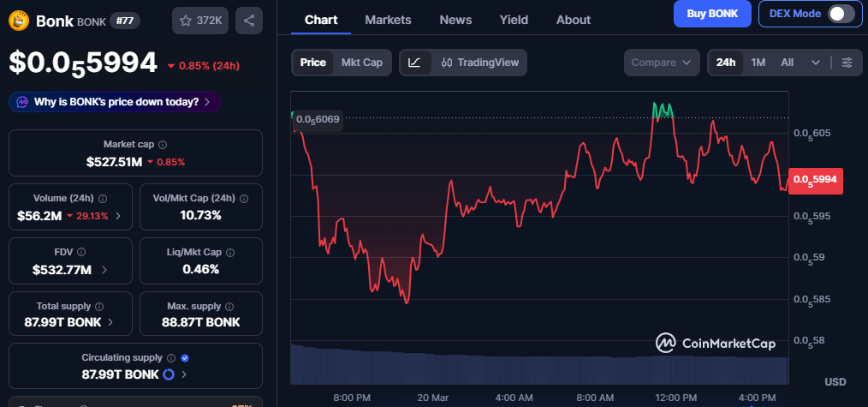Click the 0.46% Liq/Mkt Cap value

coord(201,270)
